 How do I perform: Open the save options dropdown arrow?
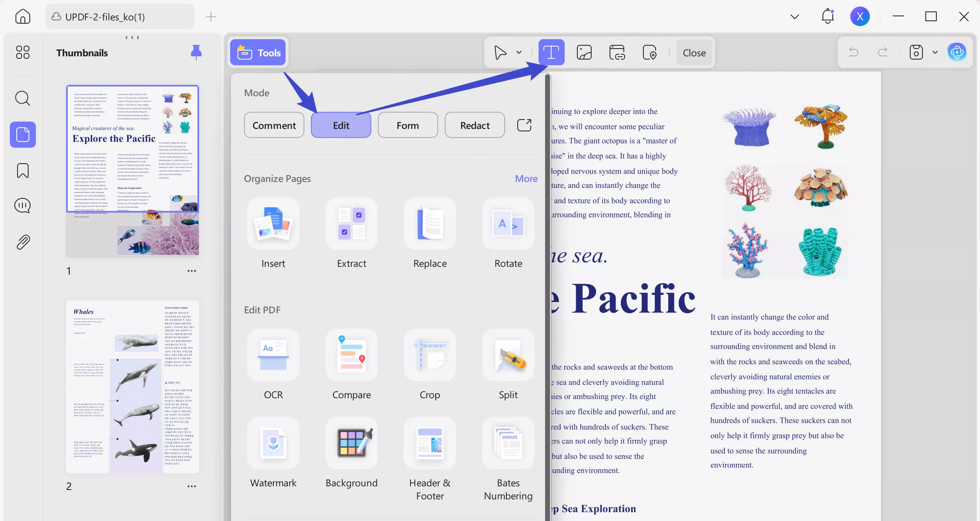tap(935, 53)
